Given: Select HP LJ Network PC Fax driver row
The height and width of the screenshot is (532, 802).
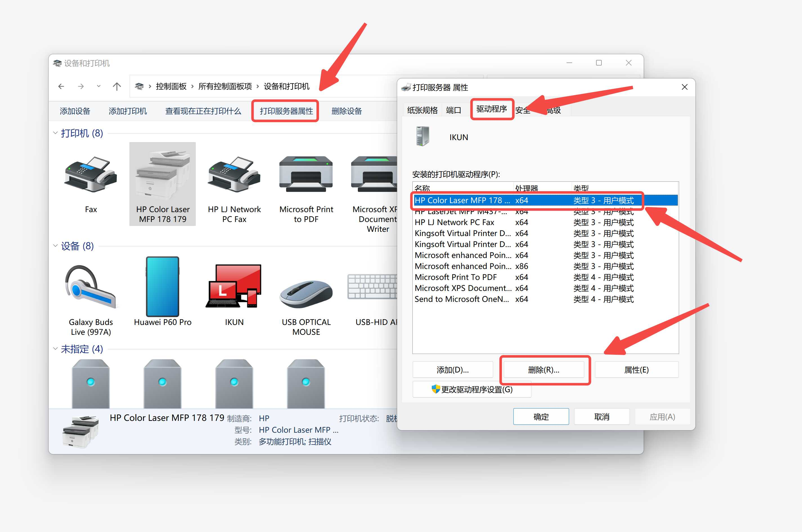Looking at the screenshot, I should point(545,222).
